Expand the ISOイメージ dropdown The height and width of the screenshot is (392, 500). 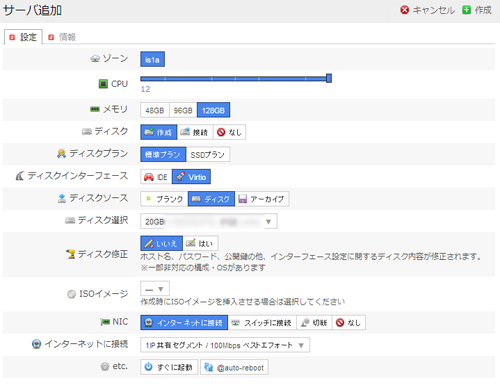[x=155, y=289]
